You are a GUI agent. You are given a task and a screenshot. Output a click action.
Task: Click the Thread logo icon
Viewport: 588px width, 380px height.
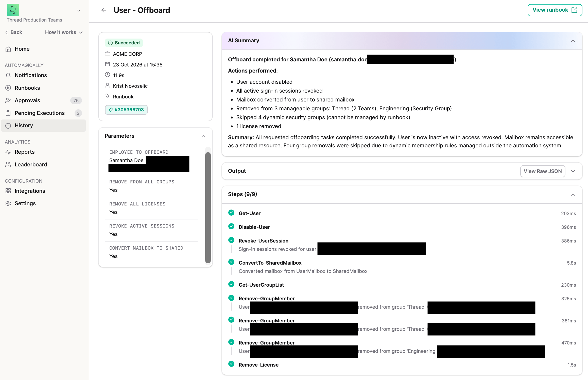13,10
